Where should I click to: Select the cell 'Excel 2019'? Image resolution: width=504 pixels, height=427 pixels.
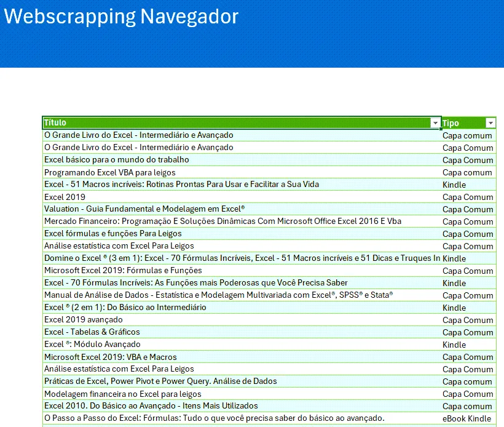tap(242, 197)
